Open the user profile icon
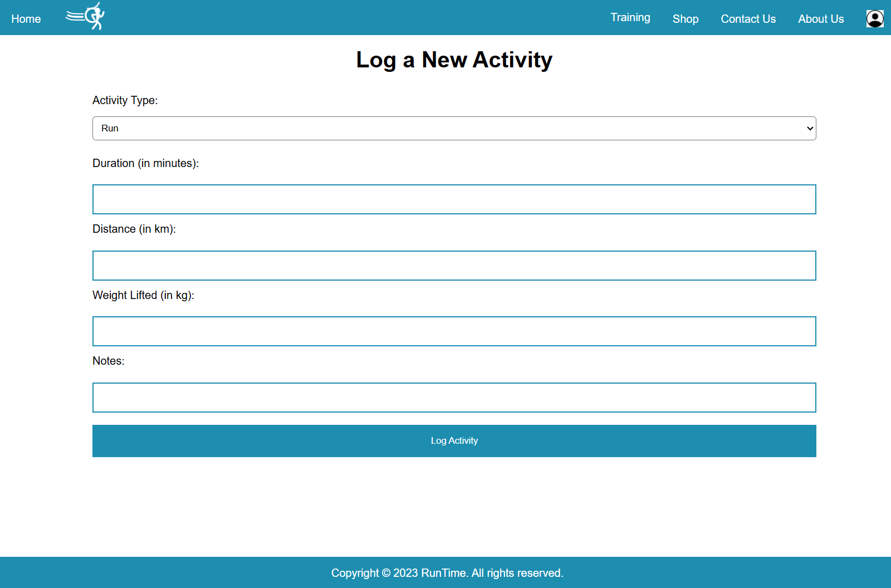The width and height of the screenshot is (891, 588). [875, 18]
